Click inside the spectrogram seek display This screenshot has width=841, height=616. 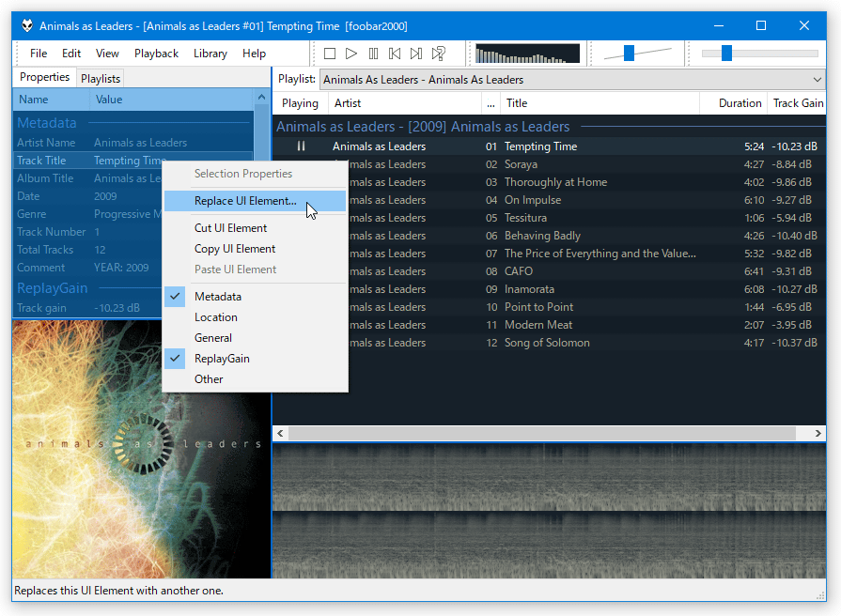click(x=549, y=511)
